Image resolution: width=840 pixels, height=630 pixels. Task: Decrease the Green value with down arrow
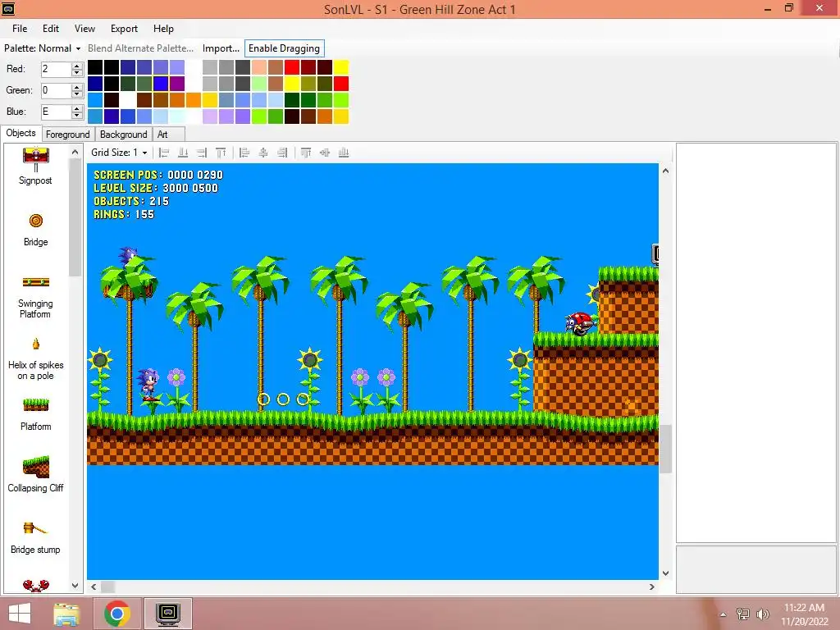(x=76, y=94)
